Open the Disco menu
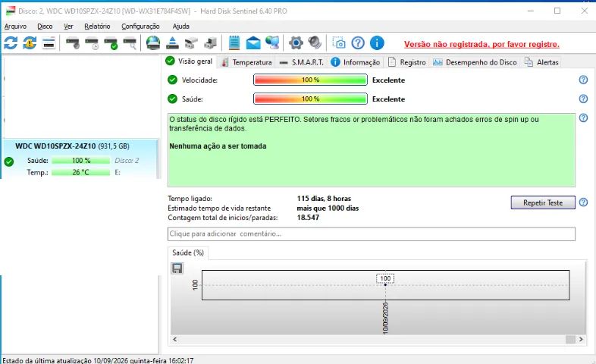 click(x=45, y=27)
